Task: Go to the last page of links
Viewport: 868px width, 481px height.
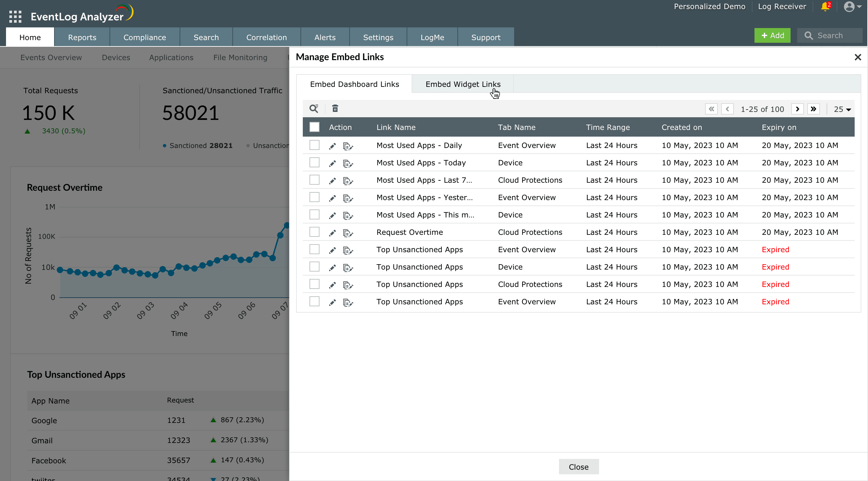Action: (x=813, y=109)
